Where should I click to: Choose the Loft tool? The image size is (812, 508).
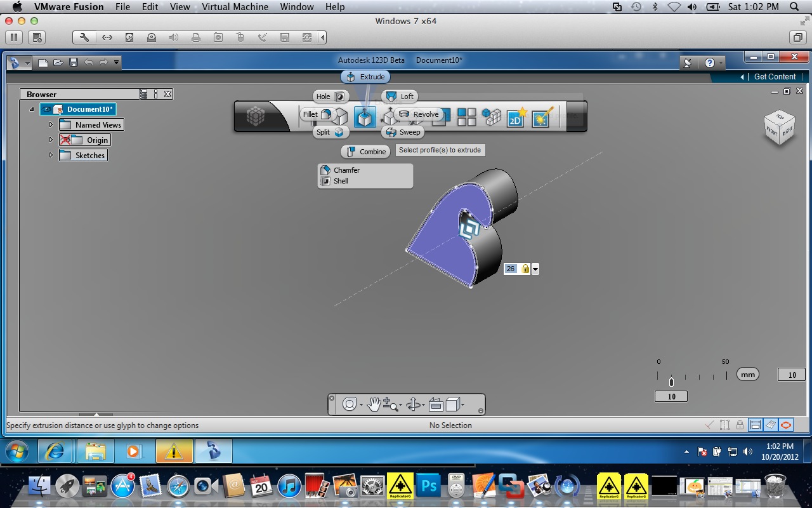pyautogui.click(x=400, y=97)
